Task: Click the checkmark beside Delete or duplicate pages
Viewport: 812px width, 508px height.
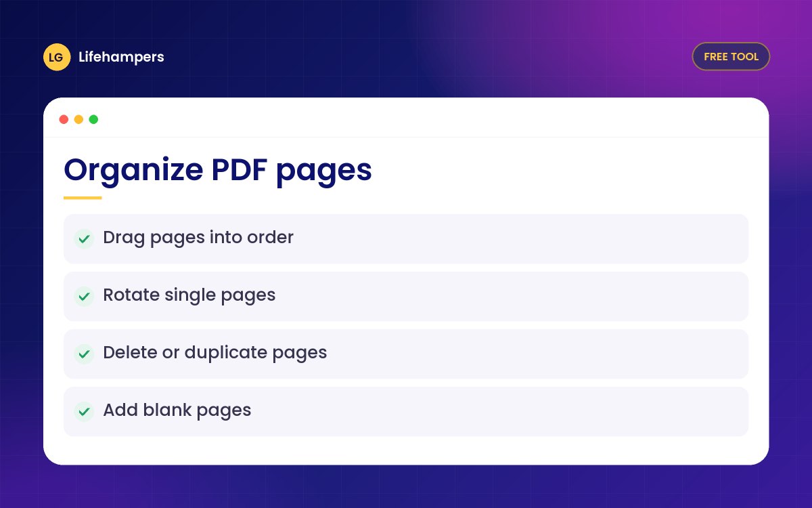Action: tap(84, 354)
